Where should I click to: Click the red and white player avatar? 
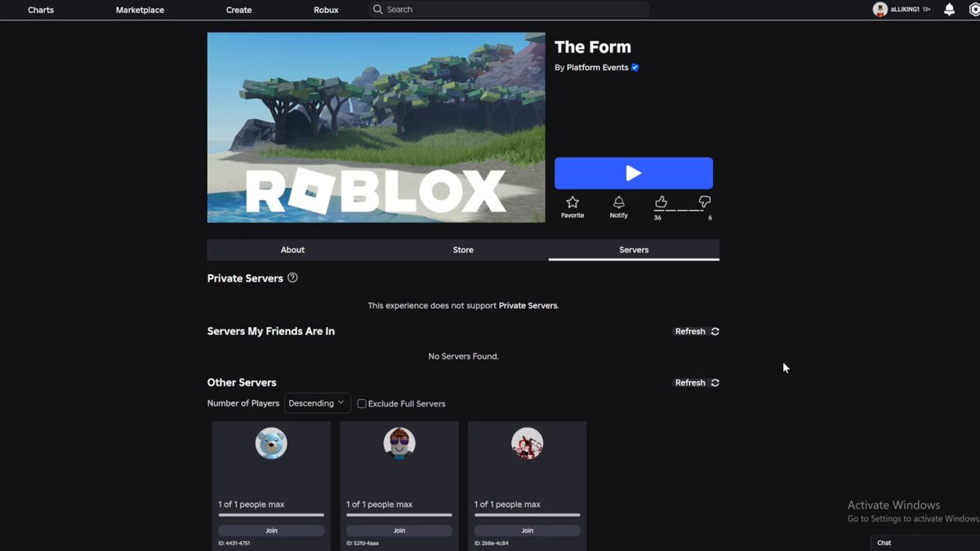coord(528,443)
